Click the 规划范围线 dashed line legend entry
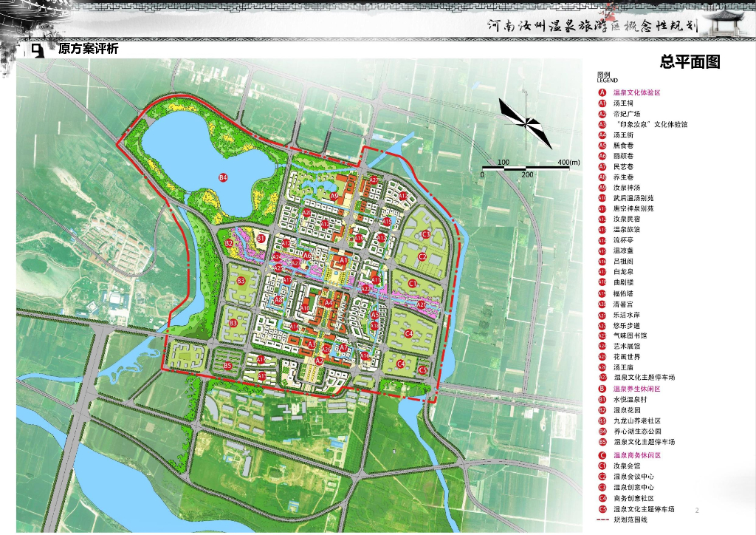This screenshot has width=756, height=535. [622, 519]
